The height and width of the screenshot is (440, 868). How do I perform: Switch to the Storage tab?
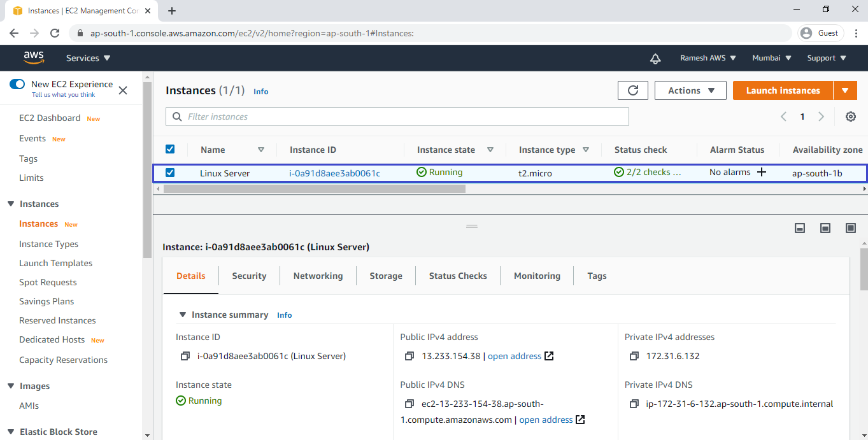pos(386,276)
